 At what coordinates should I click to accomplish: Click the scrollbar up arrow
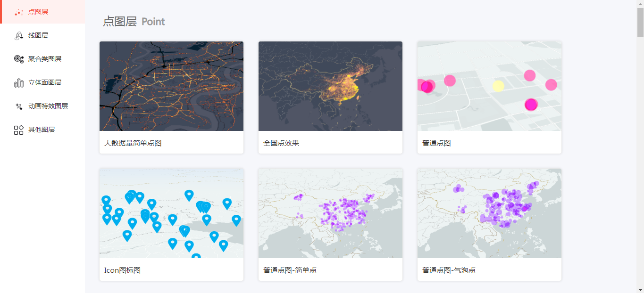click(x=640, y=4)
